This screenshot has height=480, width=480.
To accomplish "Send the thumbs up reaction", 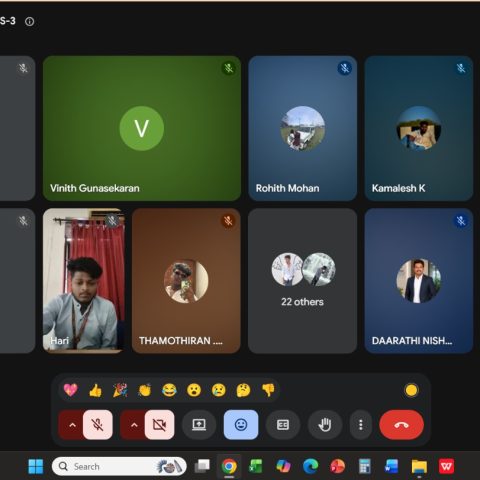I will click(x=95, y=390).
